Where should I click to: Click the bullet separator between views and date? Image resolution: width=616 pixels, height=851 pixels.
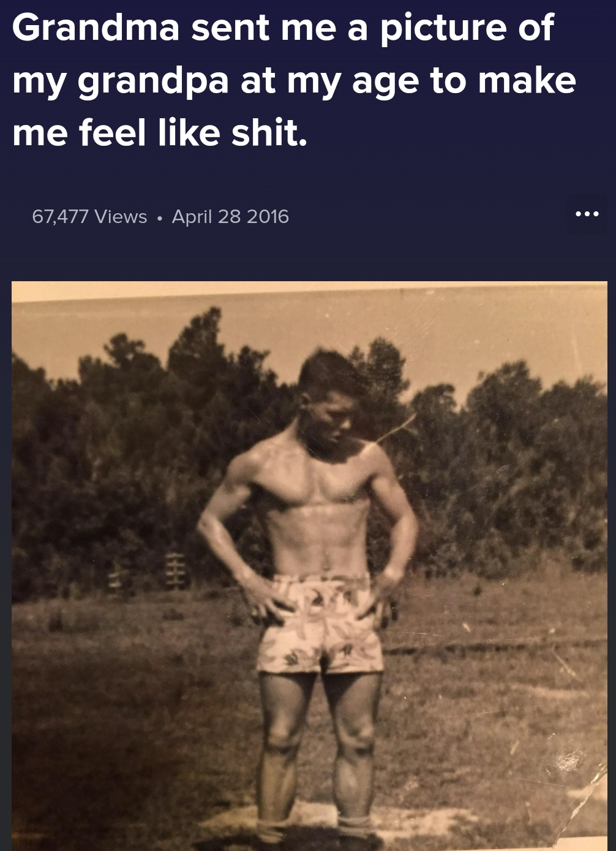click(159, 217)
